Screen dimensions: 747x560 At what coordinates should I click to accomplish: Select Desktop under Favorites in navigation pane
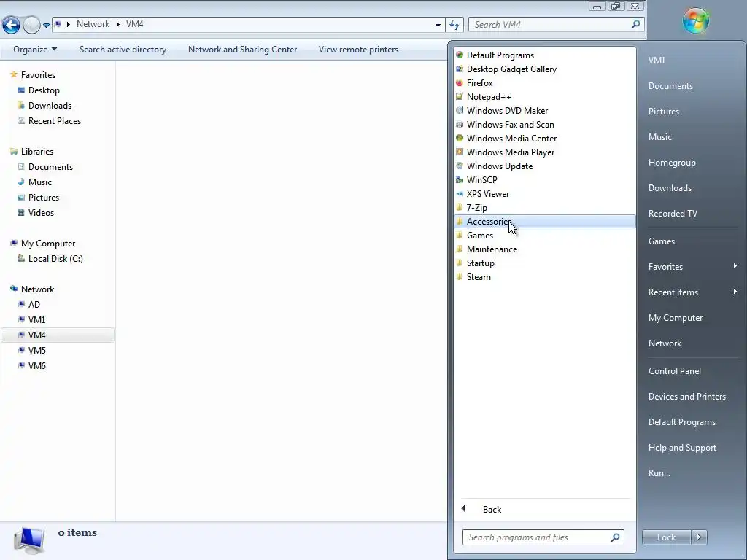(44, 90)
